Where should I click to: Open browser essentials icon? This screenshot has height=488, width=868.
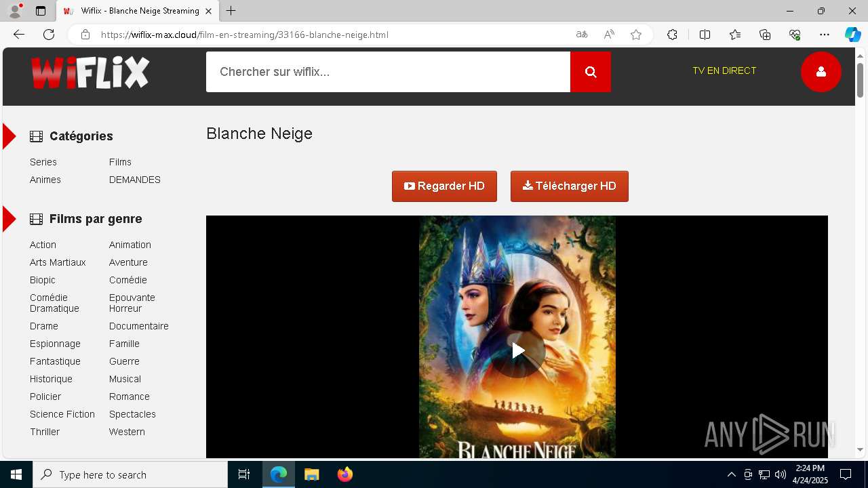(795, 35)
